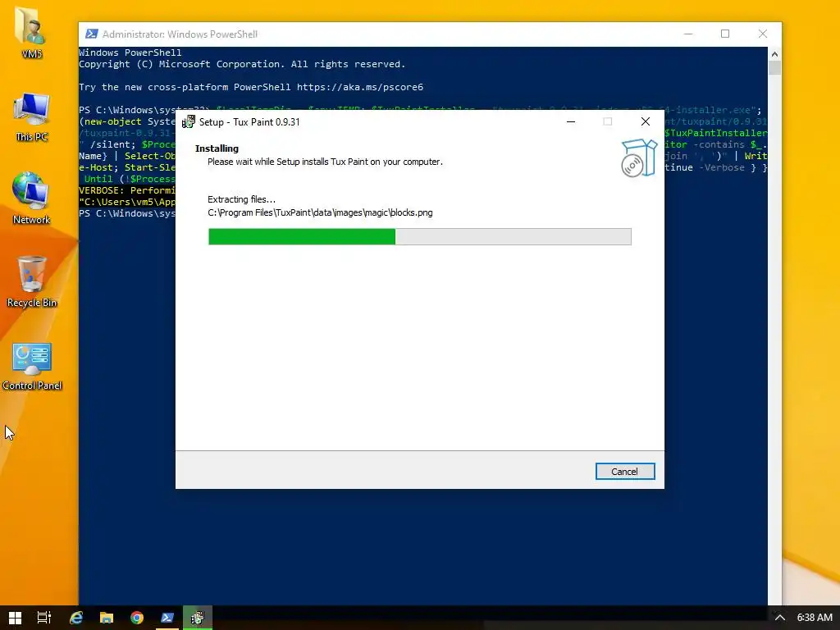Viewport: 840px width, 630px height.
Task: Cancel the Tux Paint installation
Action: (624, 472)
